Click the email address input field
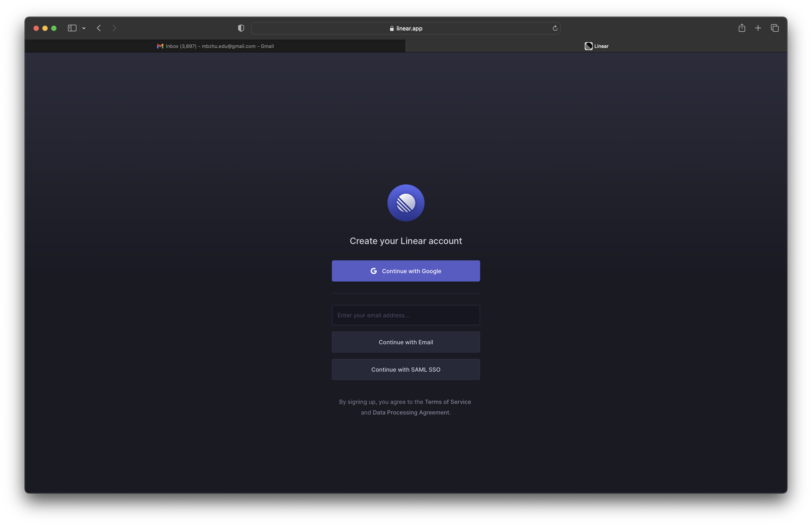The width and height of the screenshot is (812, 526). point(406,315)
